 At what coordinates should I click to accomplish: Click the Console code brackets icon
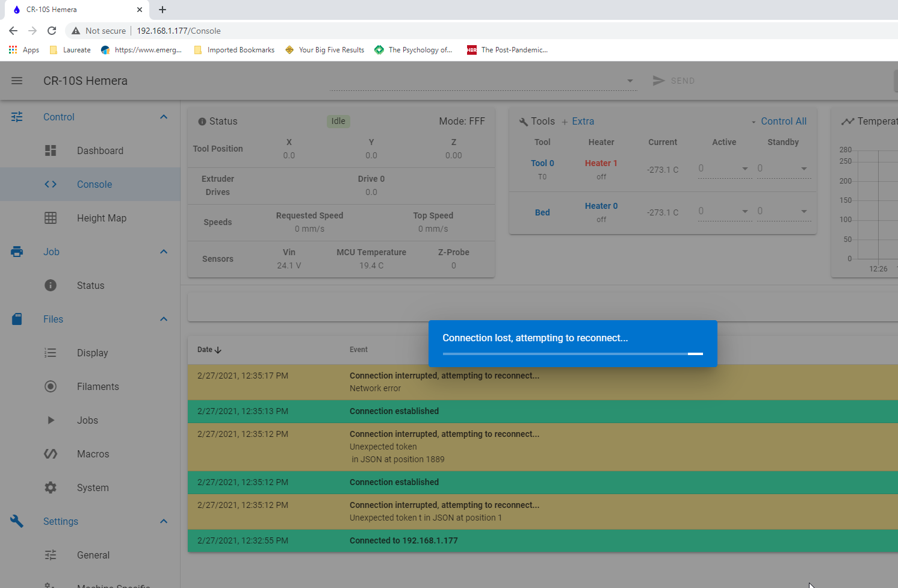51,184
